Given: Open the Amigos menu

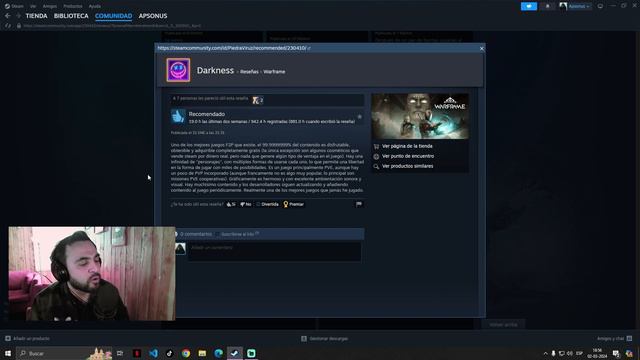Looking at the screenshot, I should (x=50, y=6).
